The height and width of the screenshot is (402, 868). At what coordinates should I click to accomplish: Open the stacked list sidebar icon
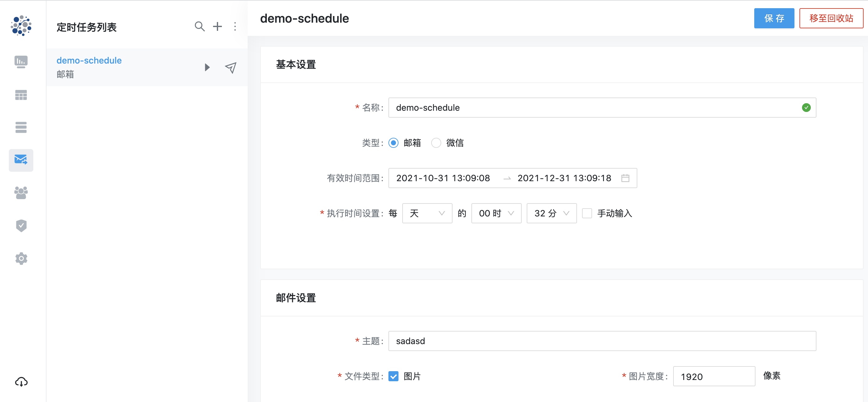click(x=21, y=127)
